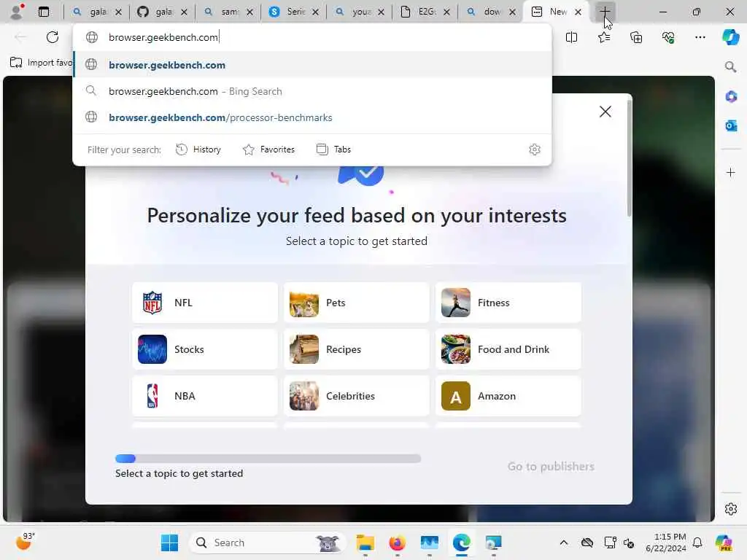Click the taskbar photo viewer app icon
Viewport: 747px width, 560px height.
(x=429, y=542)
